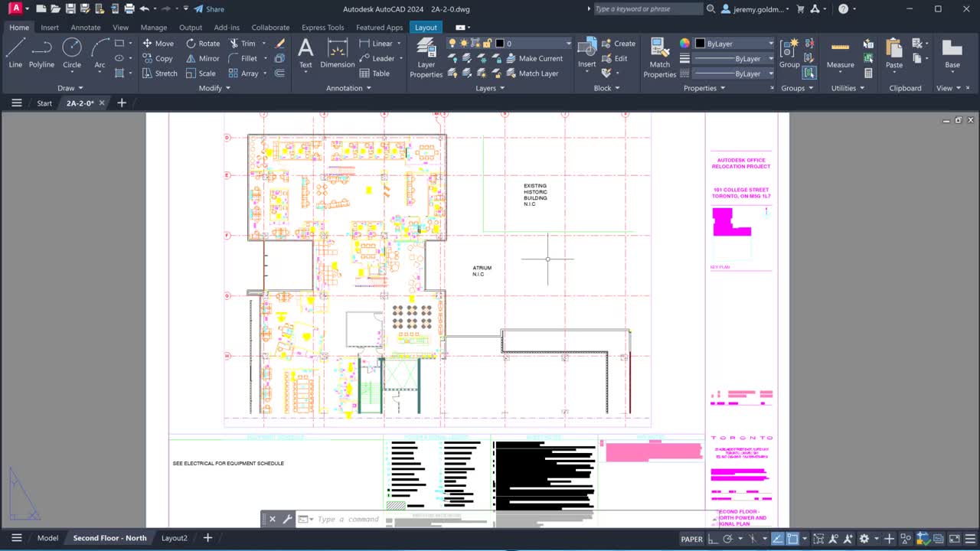Expand the Layers panel options

pos(489,88)
